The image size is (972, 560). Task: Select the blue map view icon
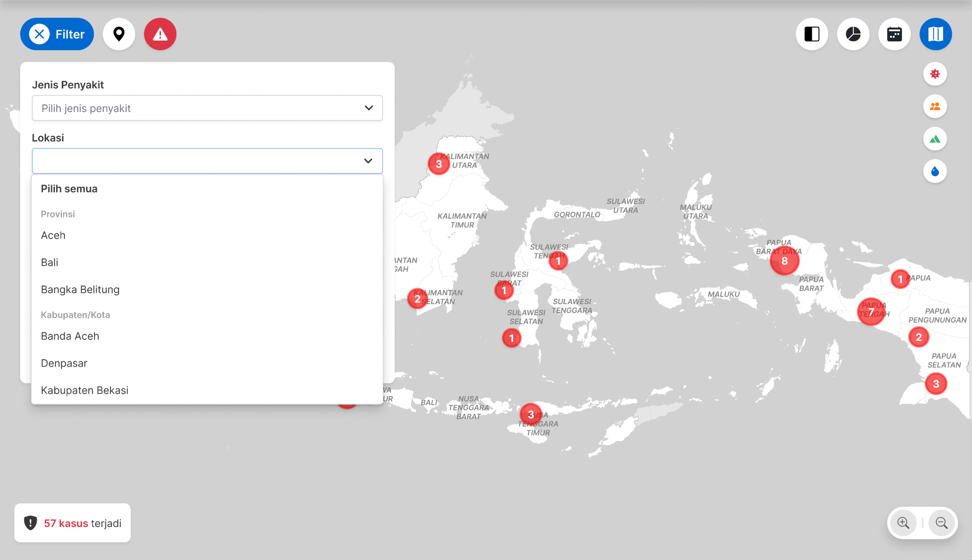(935, 34)
